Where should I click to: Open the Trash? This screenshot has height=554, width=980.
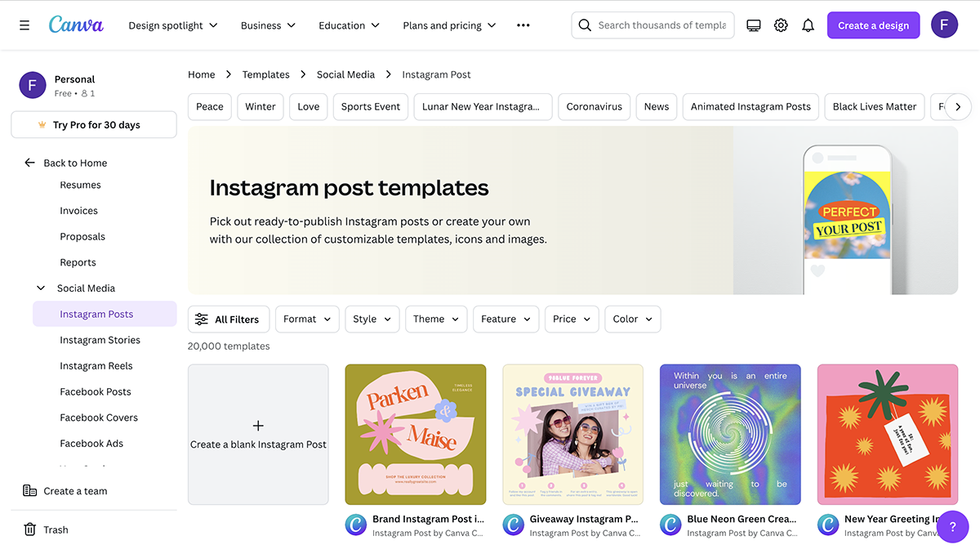click(x=28, y=529)
